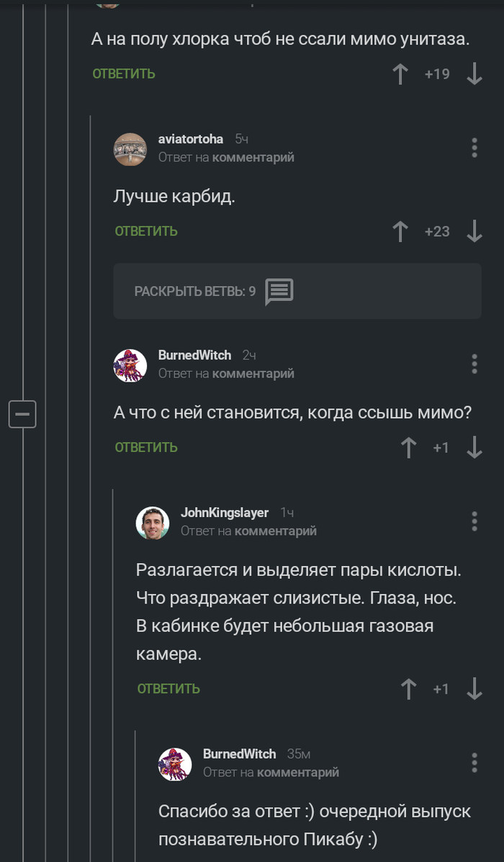504x862 pixels.
Task: Open the three-dot menu on aviatortoha's comment
Action: pyautogui.click(x=474, y=147)
